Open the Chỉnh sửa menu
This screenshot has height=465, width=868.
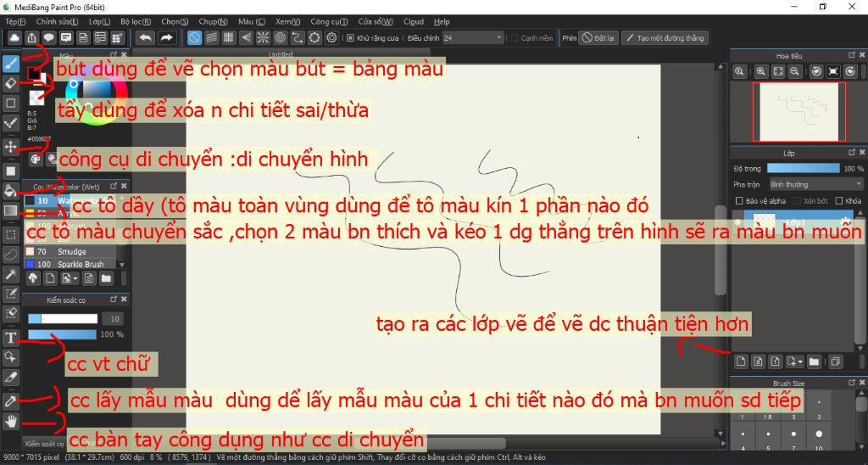point(57,21)
